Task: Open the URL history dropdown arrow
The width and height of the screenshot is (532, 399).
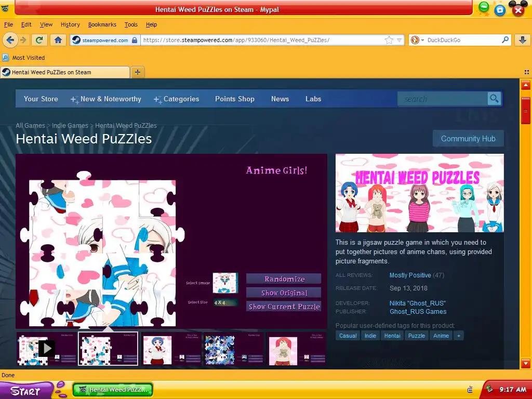Action: click(x=400, y=40)
